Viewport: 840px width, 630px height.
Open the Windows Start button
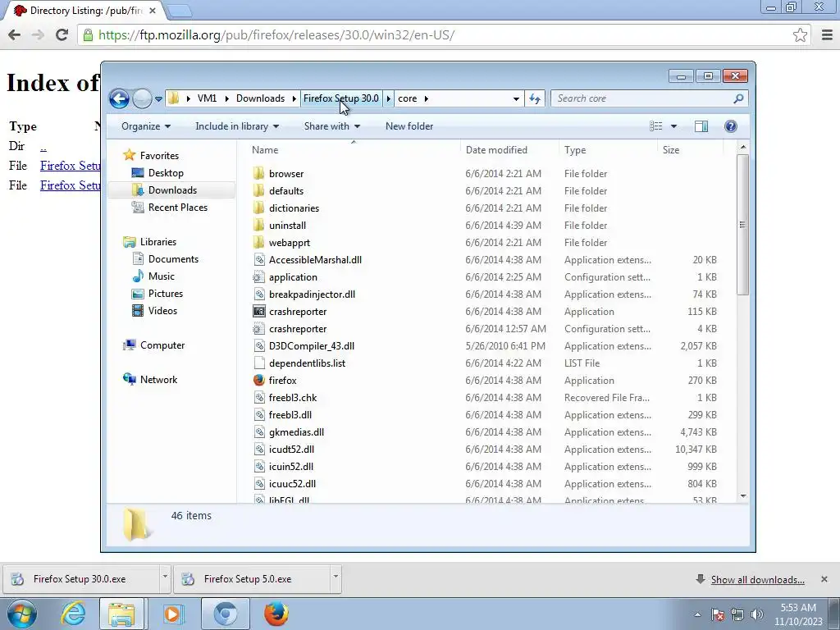21,614
